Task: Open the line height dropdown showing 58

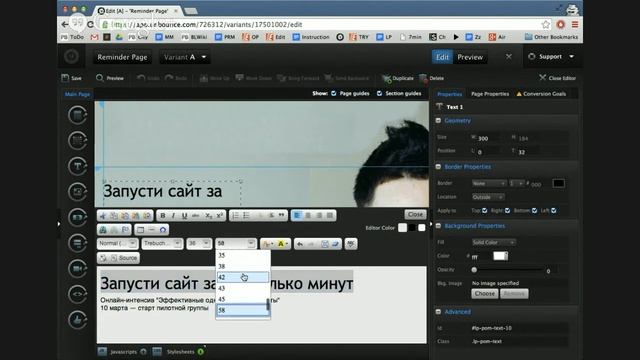Action: pos(236,244)
